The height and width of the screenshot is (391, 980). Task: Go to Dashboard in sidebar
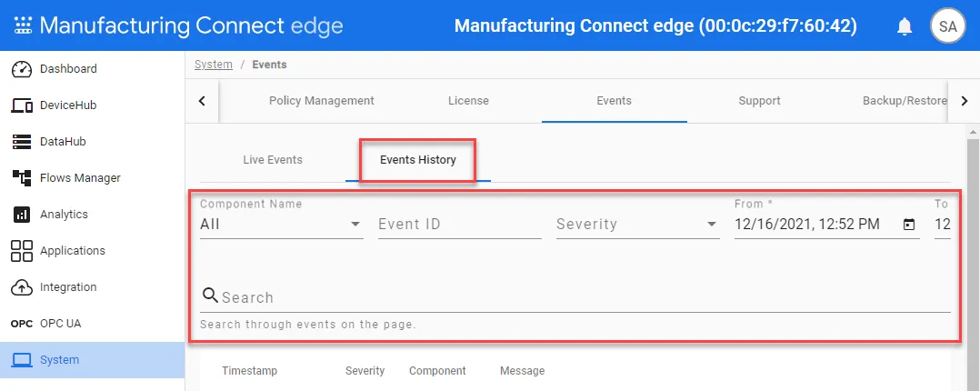pyautogui.click(x=69, y=69)
